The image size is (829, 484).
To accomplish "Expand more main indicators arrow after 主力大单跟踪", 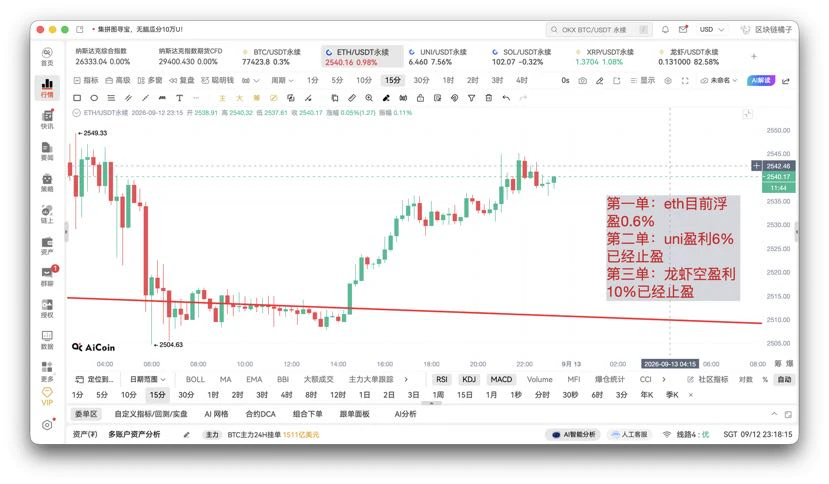I will (406, 379).
